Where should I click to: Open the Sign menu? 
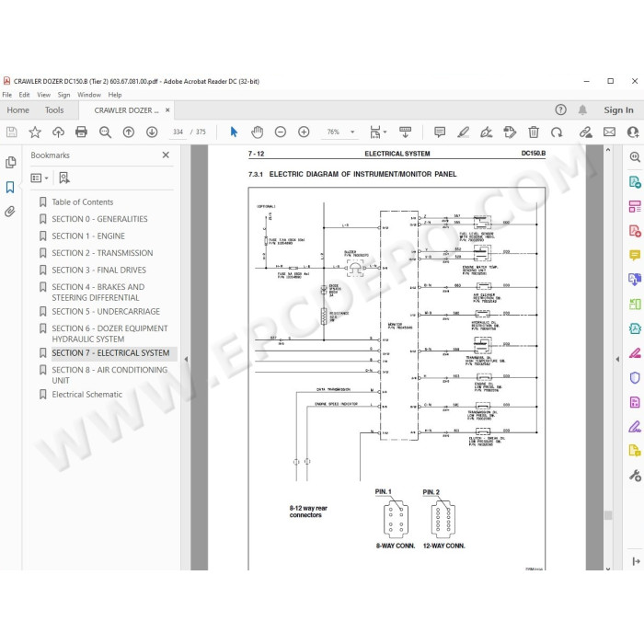(63, 95)
